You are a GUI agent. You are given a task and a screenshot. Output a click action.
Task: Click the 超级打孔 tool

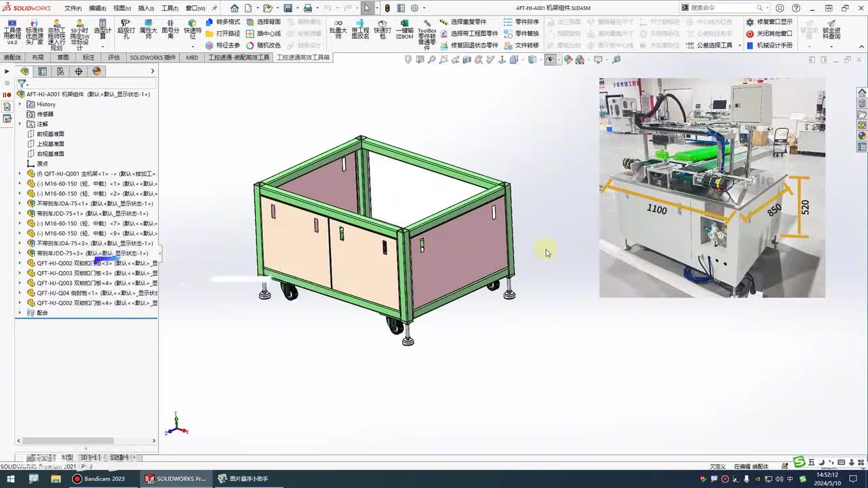click(126, 30)
